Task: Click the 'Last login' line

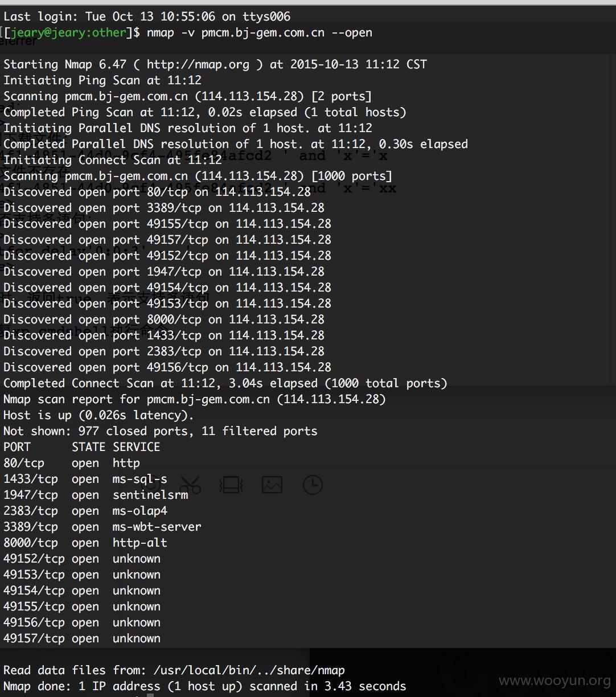Action: 147,17
